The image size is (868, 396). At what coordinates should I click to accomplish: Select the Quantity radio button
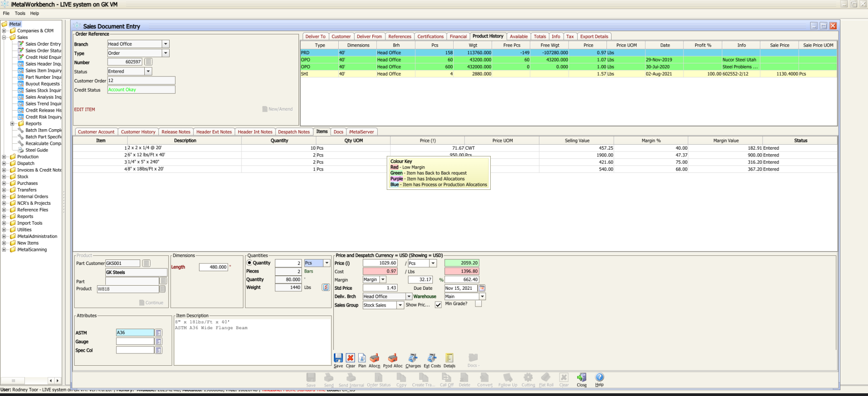pos(249,263)
